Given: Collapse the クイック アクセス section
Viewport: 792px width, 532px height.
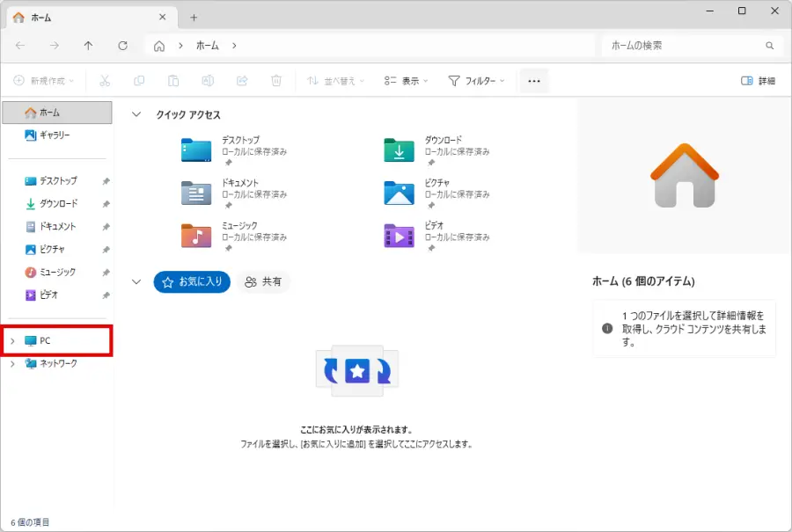Looking at the screenshot, I should pyautogui.click(x=136, y=113).
